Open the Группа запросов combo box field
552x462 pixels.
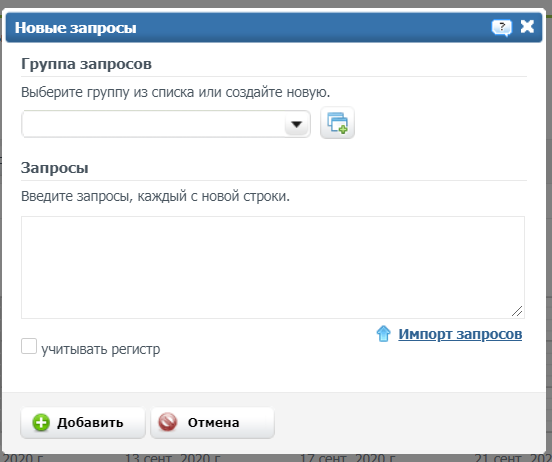[166, 124]
